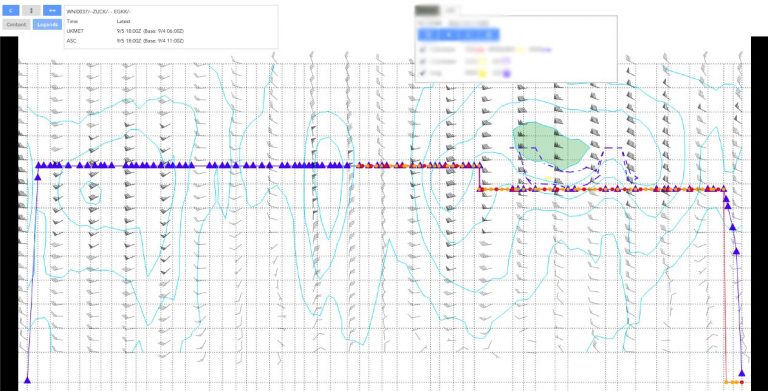Toggle the third legend row checkbox
This screenshot has width=768, height=391.
tap(423, 73)
